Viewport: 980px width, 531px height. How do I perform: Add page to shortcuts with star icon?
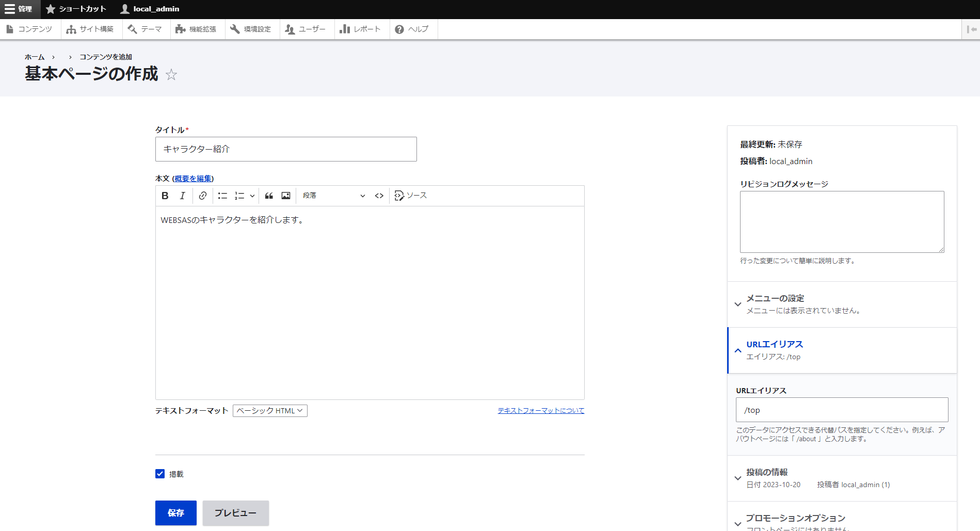pyautogui.click(x=171, y=75)
